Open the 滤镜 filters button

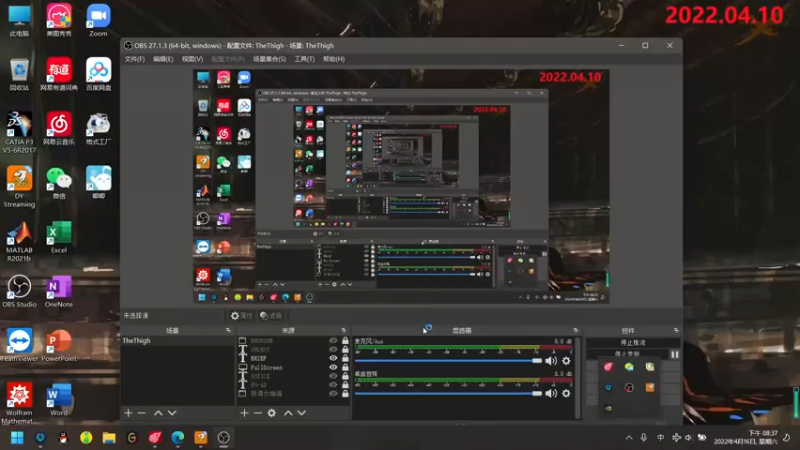(x=271, y=316)
